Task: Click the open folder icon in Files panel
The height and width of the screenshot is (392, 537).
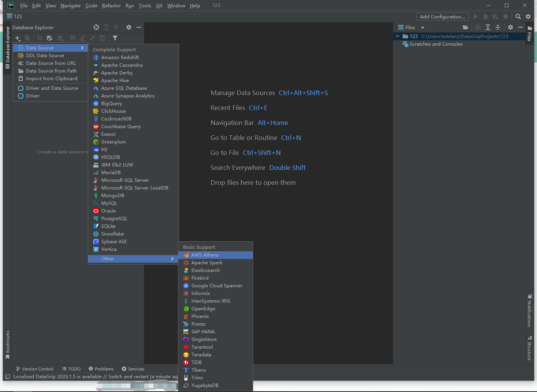Action: 465,27
